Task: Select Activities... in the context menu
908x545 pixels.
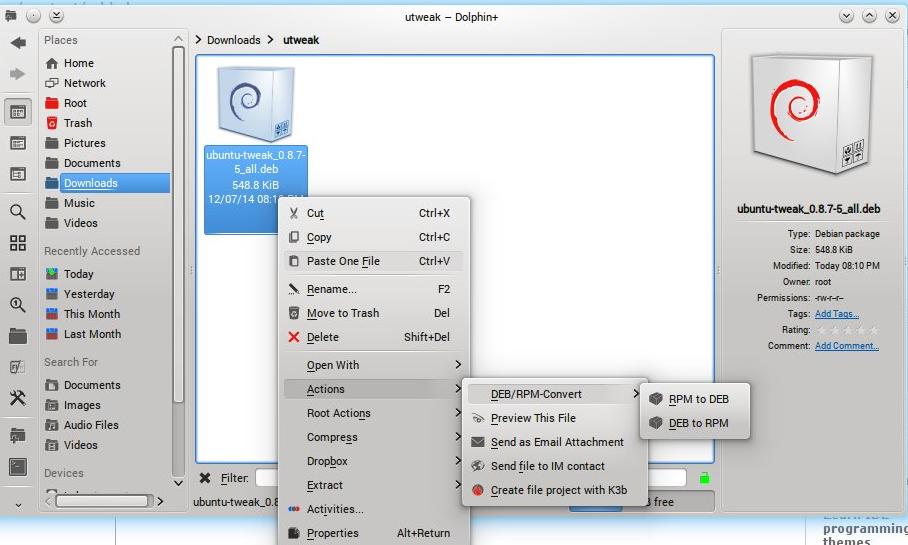Action: [x=374, y=509]
